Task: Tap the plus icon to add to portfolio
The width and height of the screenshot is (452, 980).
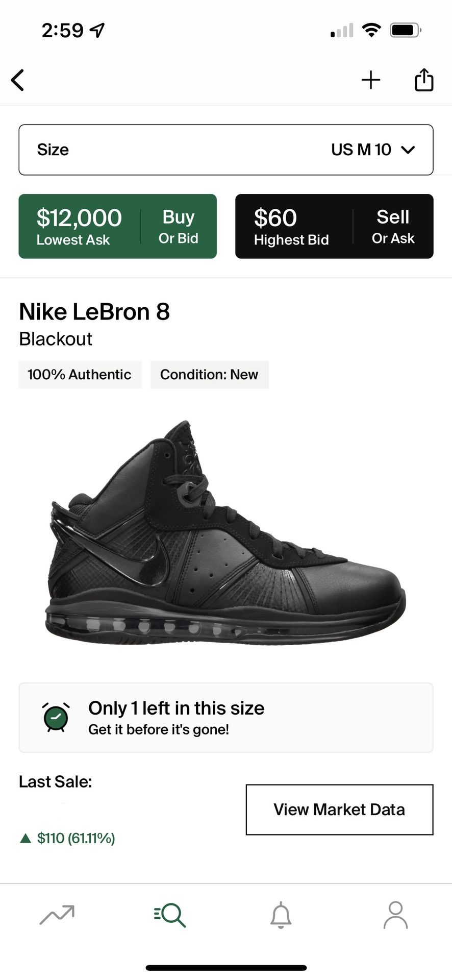Action: coord(371,80)
